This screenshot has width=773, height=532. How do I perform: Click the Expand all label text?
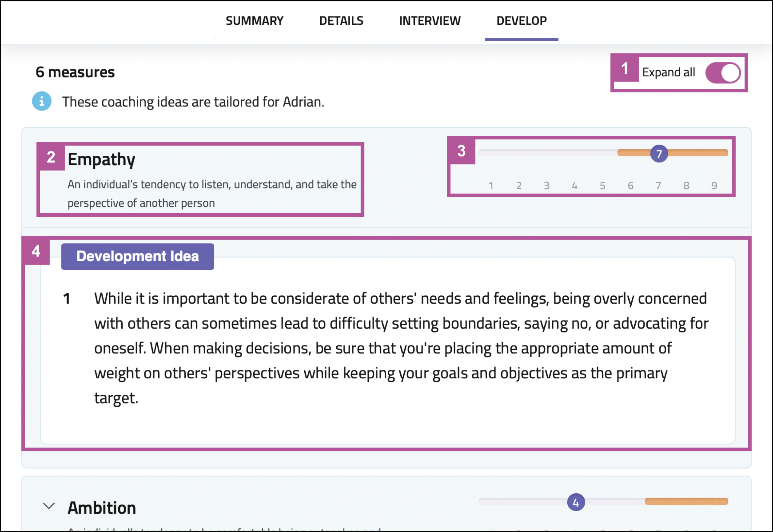click(668, 72)
